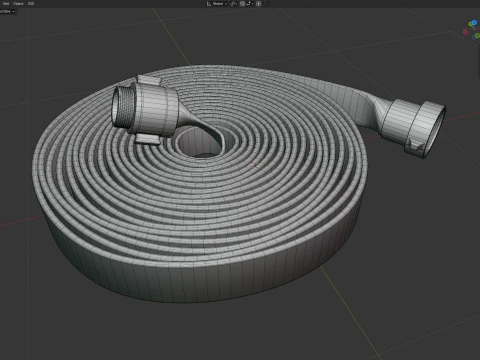Toggle proportional editing circle icon

259,4
